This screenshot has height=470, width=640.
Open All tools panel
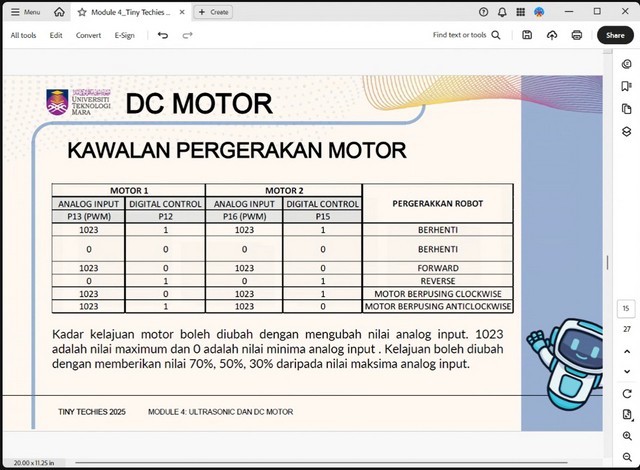coord(23,35)
